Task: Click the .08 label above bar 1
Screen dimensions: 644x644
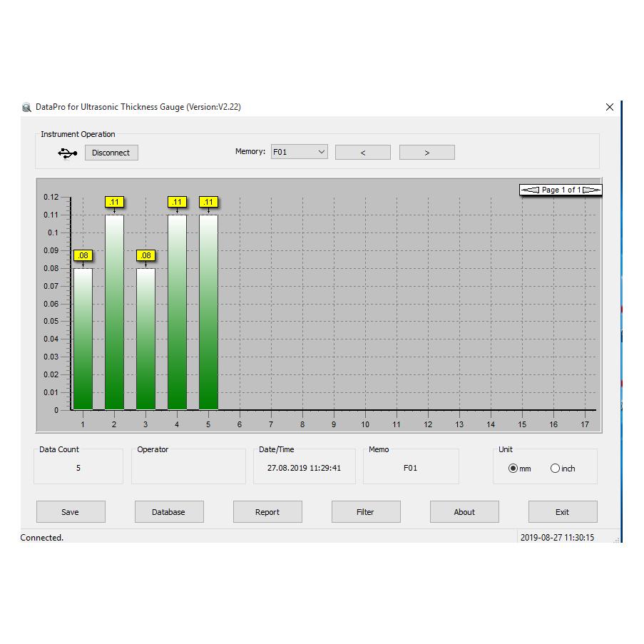Action: coord(83,255)
